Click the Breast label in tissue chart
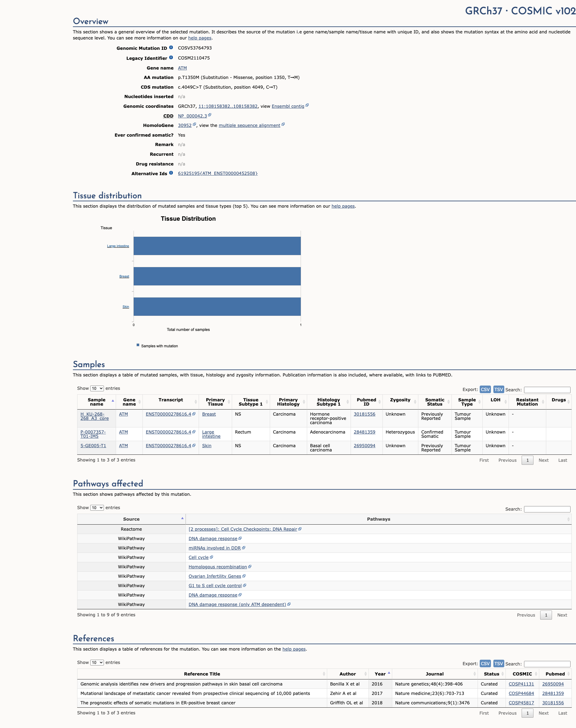 pos(124,276)
